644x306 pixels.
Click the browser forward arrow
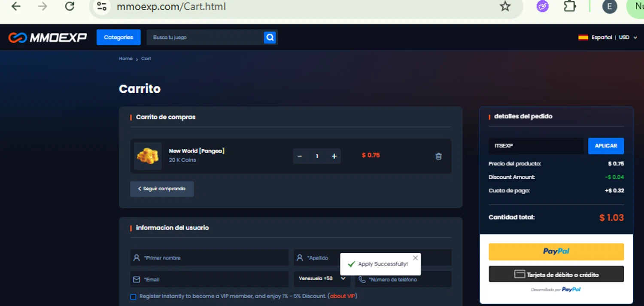[x=43, y=6]
